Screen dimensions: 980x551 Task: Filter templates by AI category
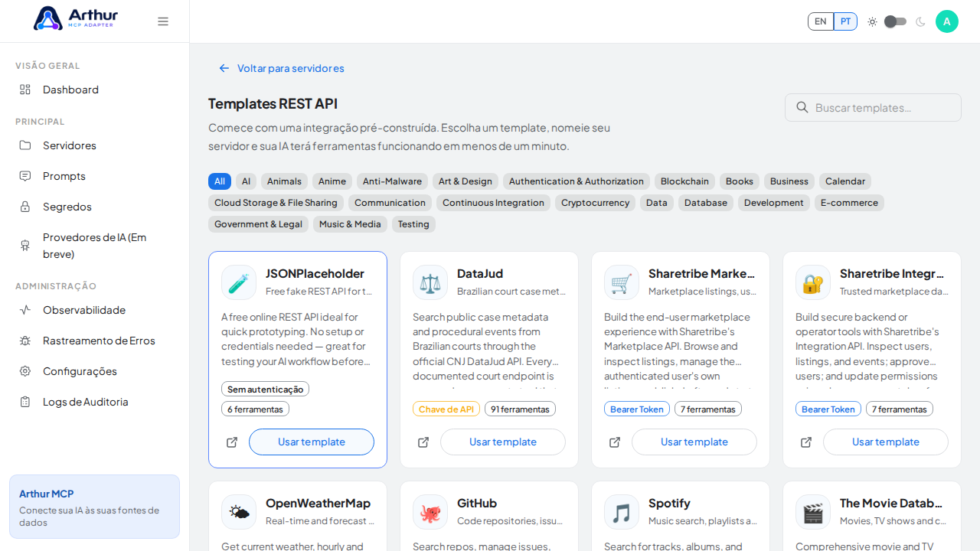coord(246,181)
